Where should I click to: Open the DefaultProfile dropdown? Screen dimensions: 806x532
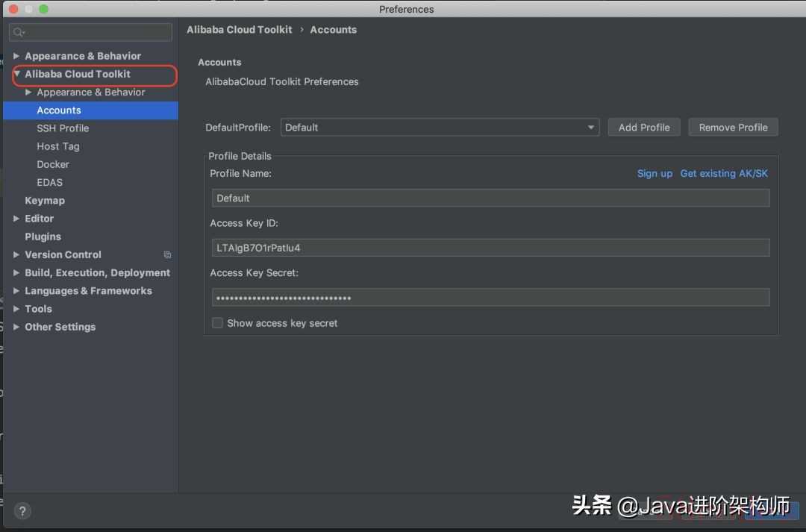click(440, 128)
